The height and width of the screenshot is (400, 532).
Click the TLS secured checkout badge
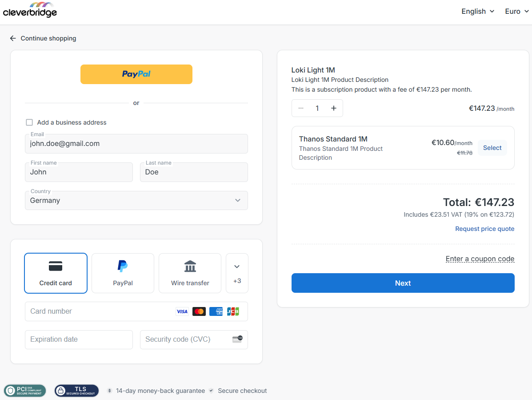click(77, 391)
